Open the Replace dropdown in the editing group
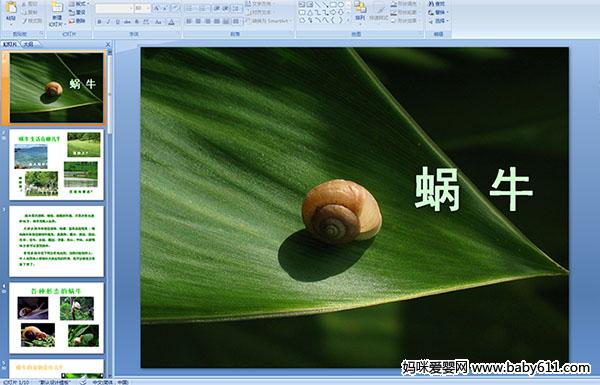 (x=438, y=13)
